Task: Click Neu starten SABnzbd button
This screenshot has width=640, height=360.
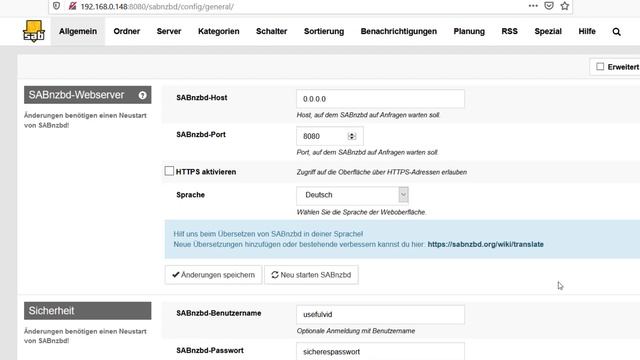Action: tap(311, 275)
